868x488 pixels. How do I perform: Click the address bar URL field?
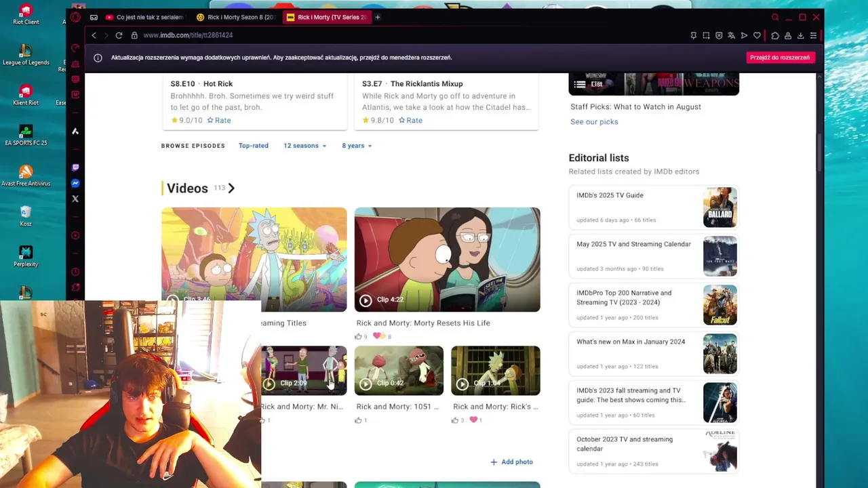[x=407, y=35]
